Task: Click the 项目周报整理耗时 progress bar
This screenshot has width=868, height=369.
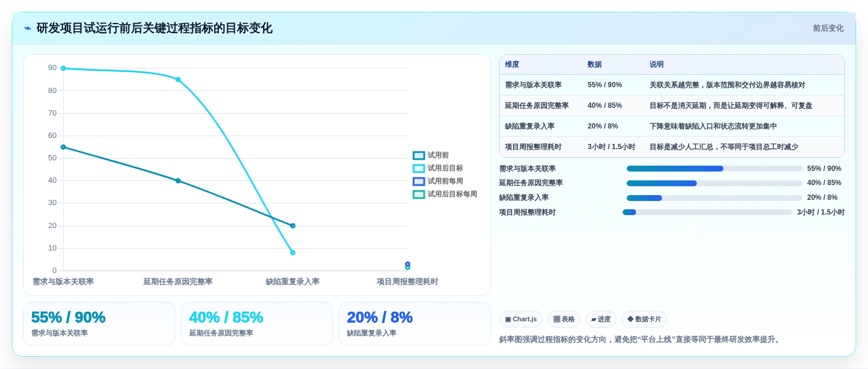Action: pyautogui.click(x=707, y=212)
